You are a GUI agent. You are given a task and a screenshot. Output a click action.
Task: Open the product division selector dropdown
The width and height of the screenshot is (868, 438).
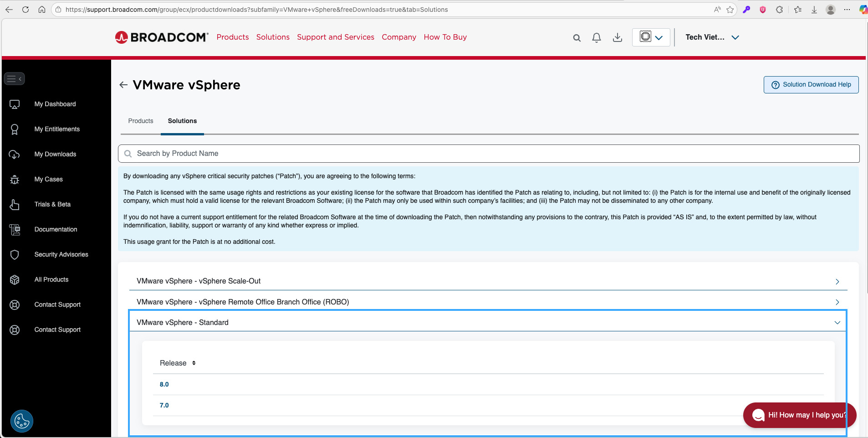[651, 37]
